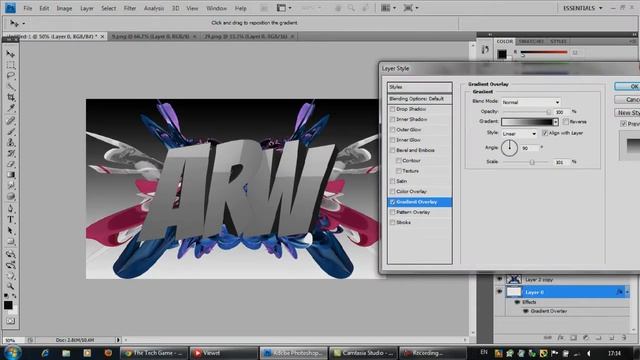Viewport: 640px width, 360px height.
Task: Select the Zoom tool in toolbox
Action: click(11, 286)
